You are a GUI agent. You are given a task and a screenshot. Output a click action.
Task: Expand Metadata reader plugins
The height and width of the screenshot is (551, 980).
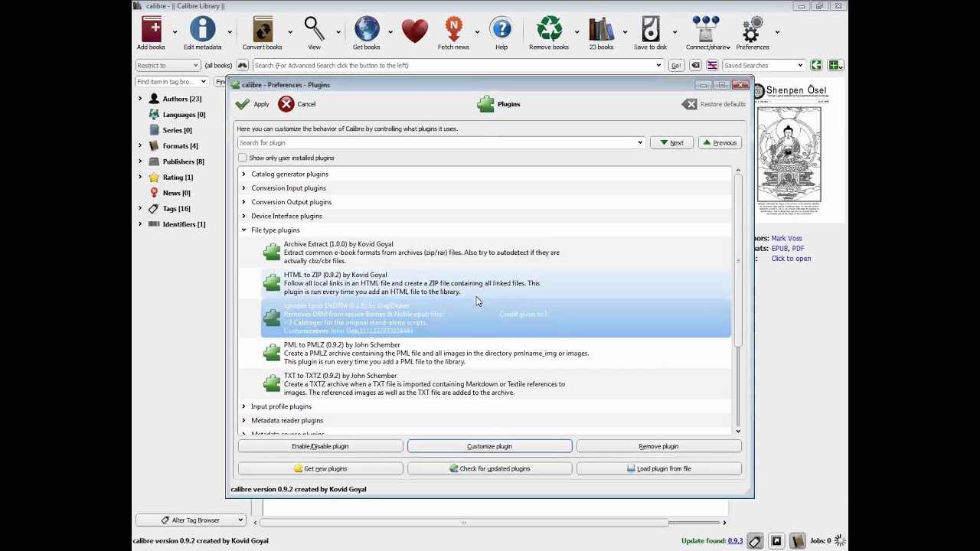click(x=244, y=420)
